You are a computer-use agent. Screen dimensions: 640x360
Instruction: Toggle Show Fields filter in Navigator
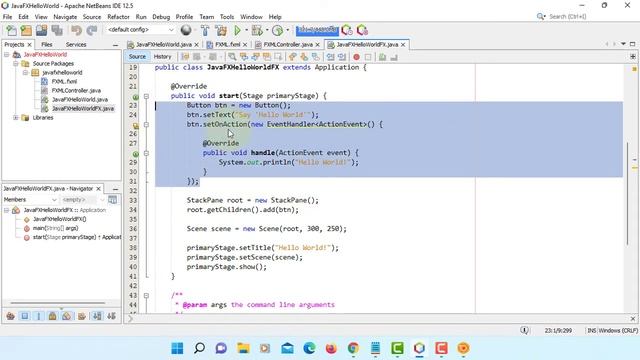coord(25,316)
